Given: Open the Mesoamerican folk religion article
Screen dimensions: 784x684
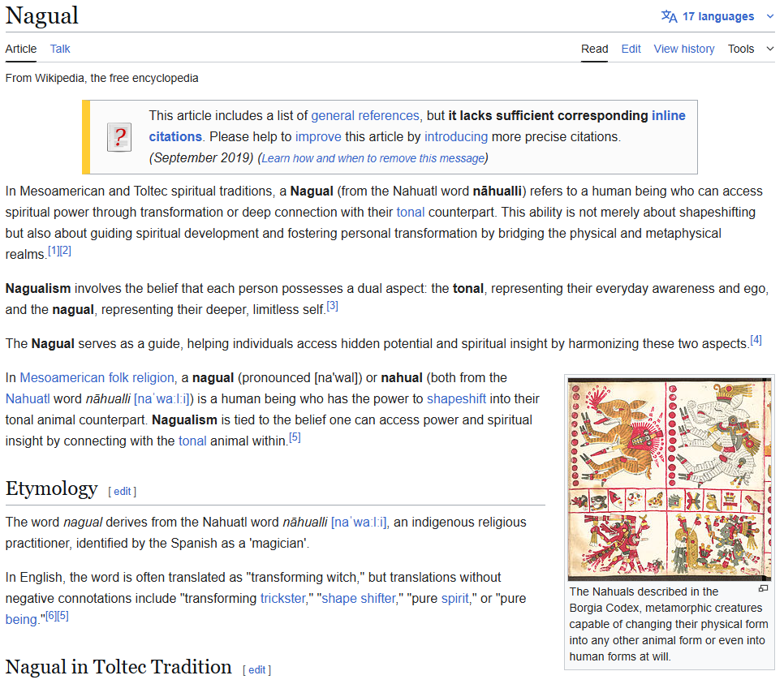Looking at the screenshot, I should [x=97, y=377].
